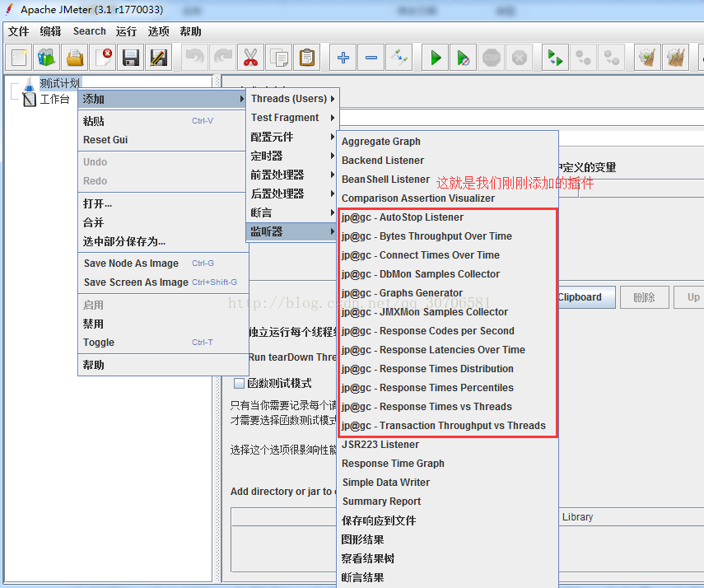
Task: Click the 删除 button
Action: coord(644,297)
